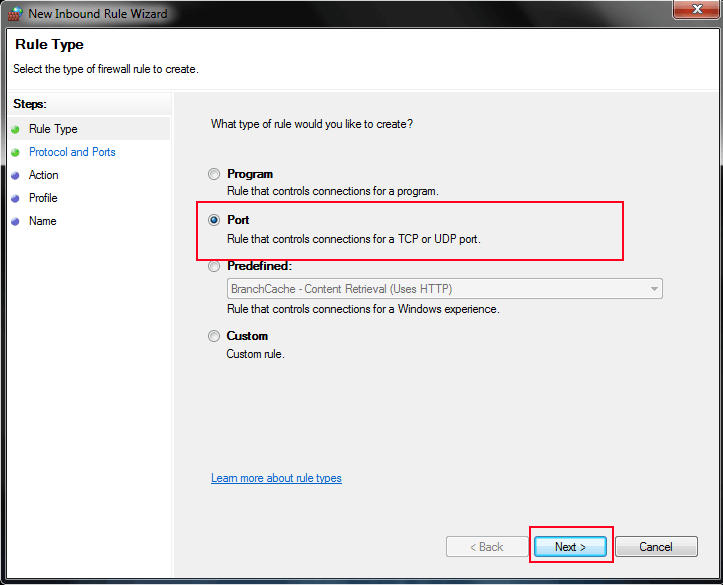
Task: Select the Rule Type step in sidebar
Action: pyautogui.click(x=53, y=129)
